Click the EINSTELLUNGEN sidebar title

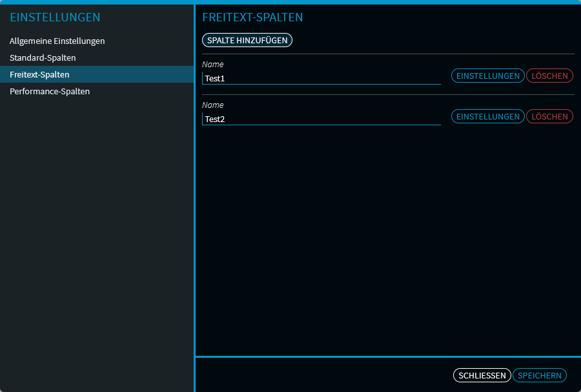(55, 17)
